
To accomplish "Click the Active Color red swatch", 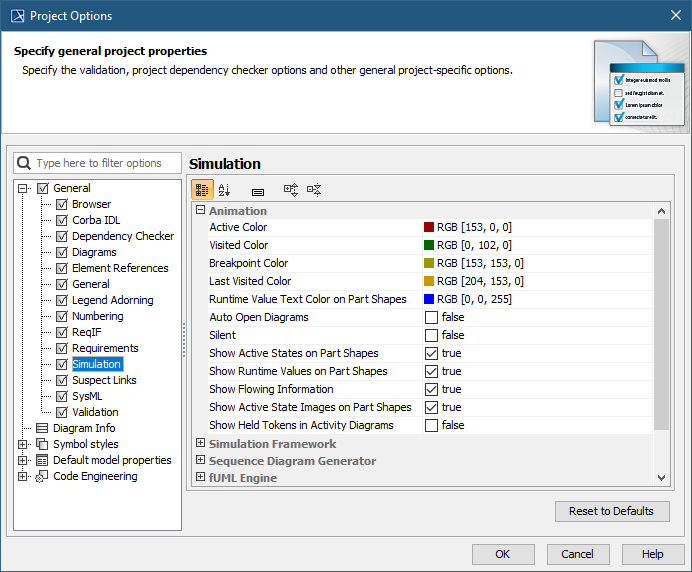I will [429, 227].
